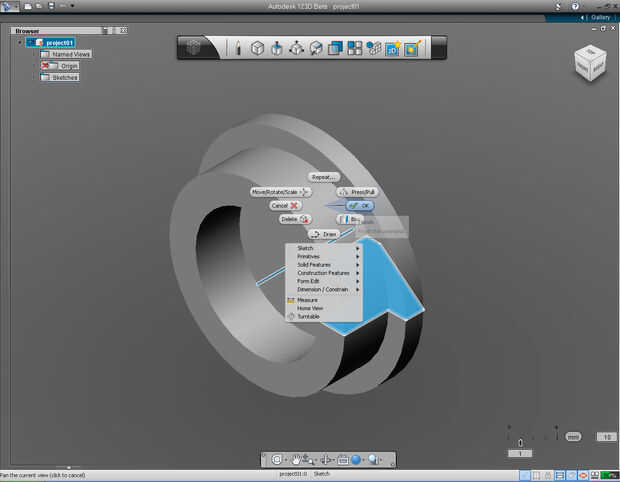Click the Zoom Extents icon in navigation bar
The width and height of the screenshot is (620, 482).
point(277,459)
